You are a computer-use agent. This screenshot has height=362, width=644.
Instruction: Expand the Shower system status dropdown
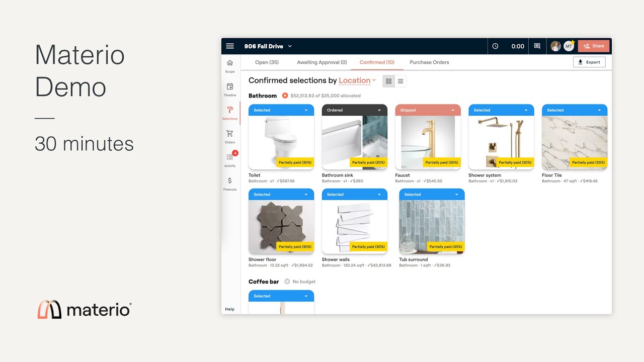coord(526,110)
